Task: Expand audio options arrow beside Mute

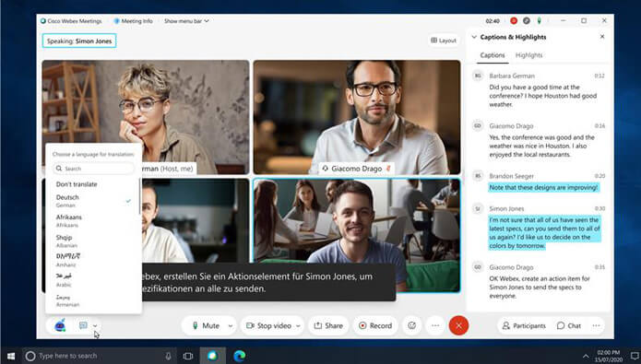Action: coord(231,325)
